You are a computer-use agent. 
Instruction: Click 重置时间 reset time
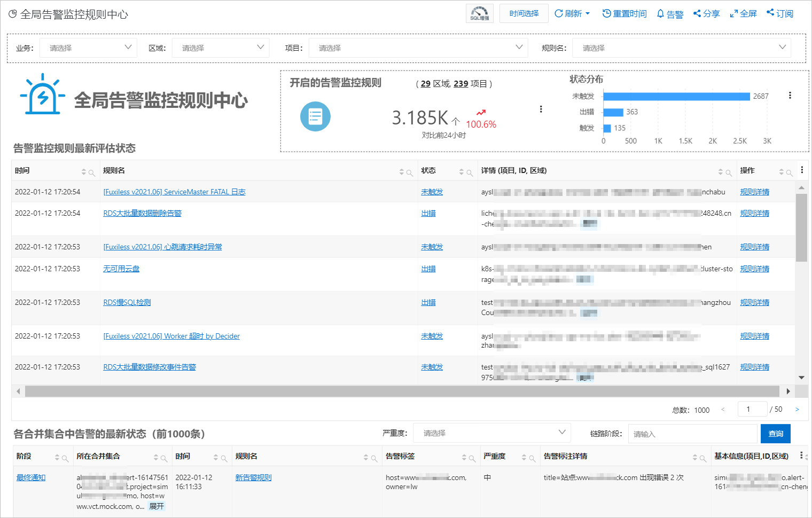tap(624, 13)
